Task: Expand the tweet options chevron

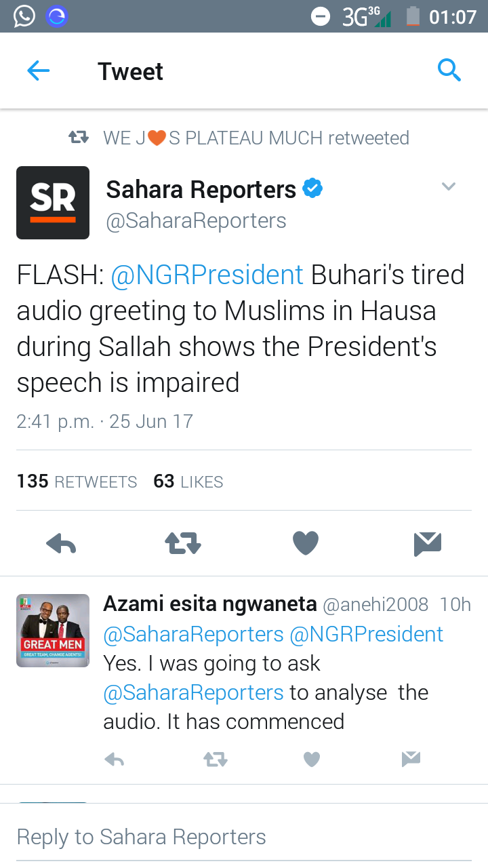Action: click(449, 186)
